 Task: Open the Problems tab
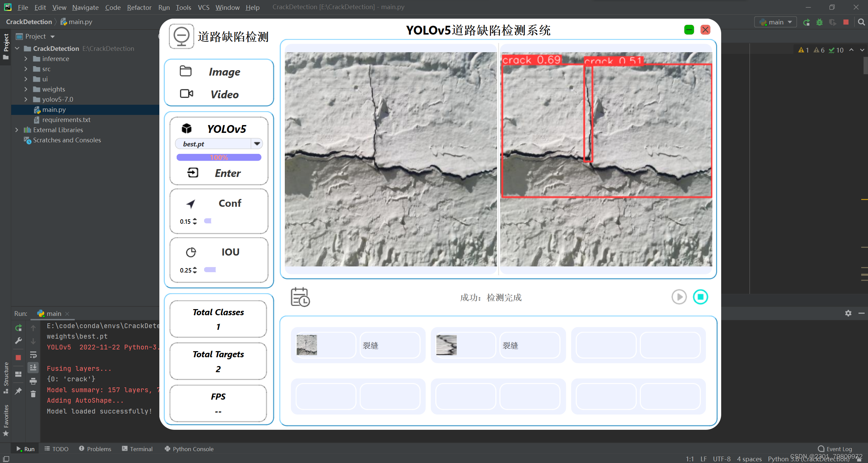[x=95, y=449]
